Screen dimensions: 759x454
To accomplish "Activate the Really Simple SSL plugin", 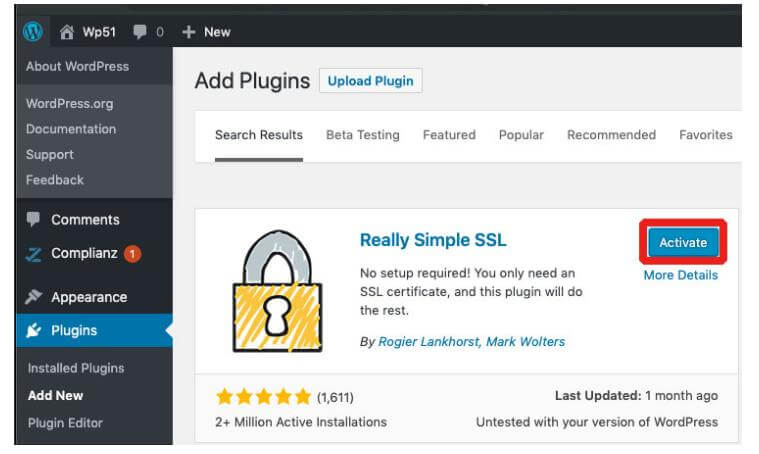I will [x=683, y=242].
